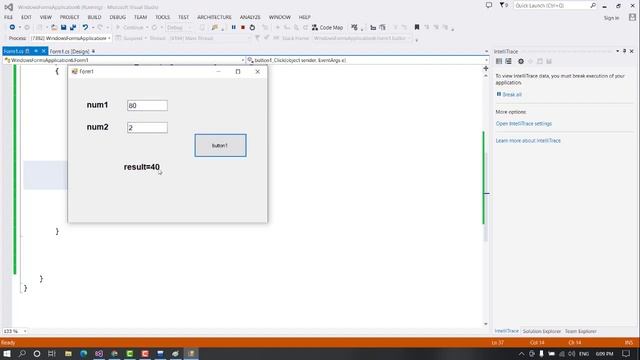Stop debugging using the red square
Image resolution: width=640 pixels, height=360 pixels.
(243, 27)
